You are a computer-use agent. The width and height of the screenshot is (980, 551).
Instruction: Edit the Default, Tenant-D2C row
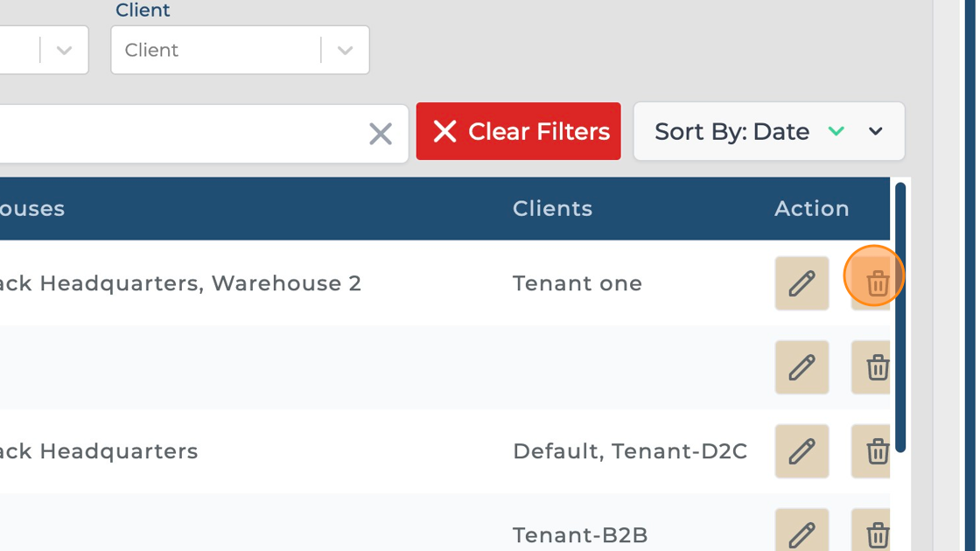[801, 451]
